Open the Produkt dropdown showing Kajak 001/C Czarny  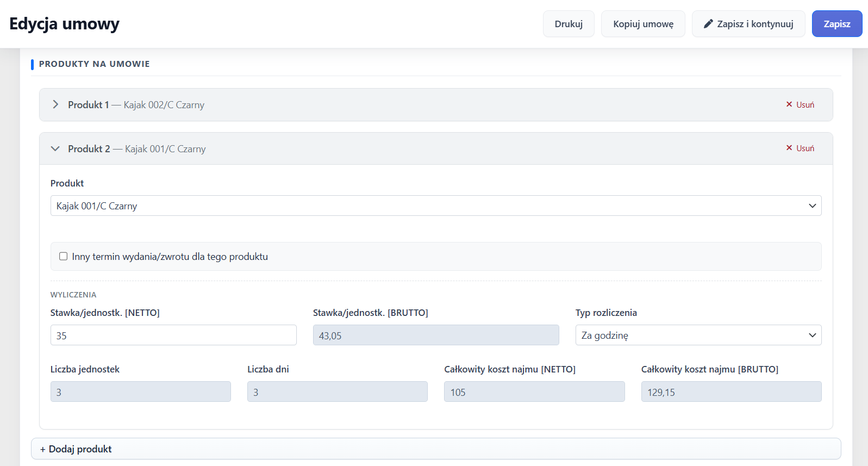pos(436,206)
